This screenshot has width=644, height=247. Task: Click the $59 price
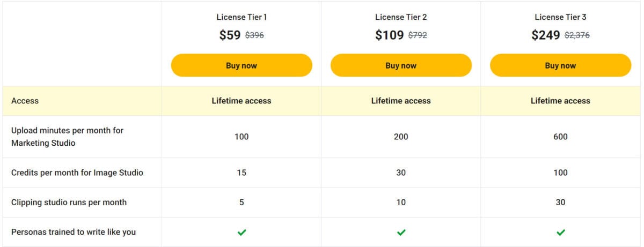(230, 35)
